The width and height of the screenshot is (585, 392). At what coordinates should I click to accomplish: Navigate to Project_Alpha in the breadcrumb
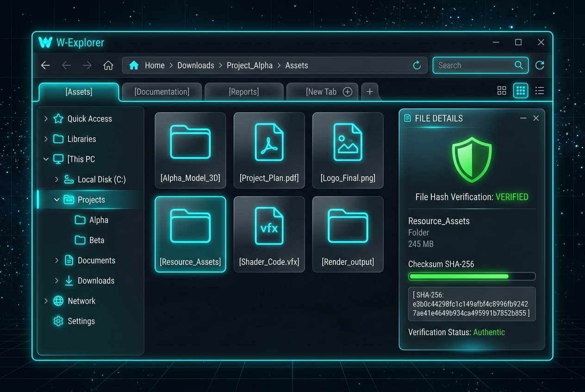point(249,65)
